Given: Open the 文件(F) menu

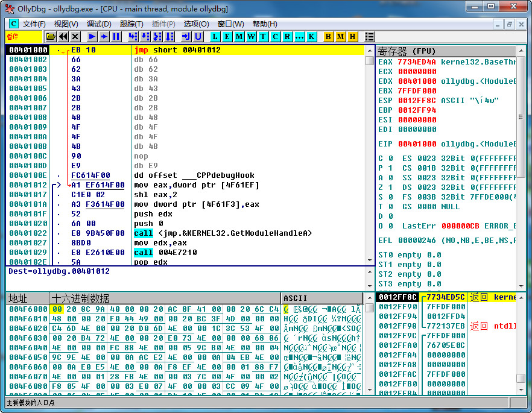Looking at the screenshot, I should pos(34,24).
